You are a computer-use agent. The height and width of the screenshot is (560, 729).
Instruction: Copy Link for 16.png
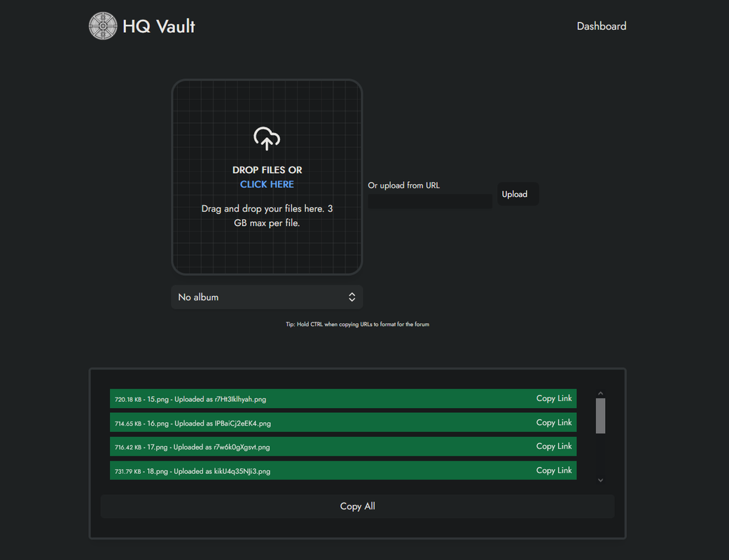[x=554, y=422]
